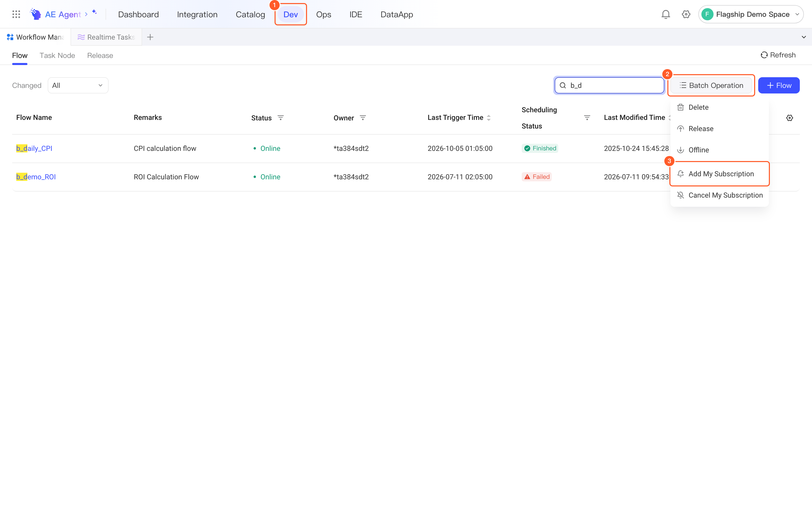
Task: Switch to the Release tab
Action: pos(100,55)
